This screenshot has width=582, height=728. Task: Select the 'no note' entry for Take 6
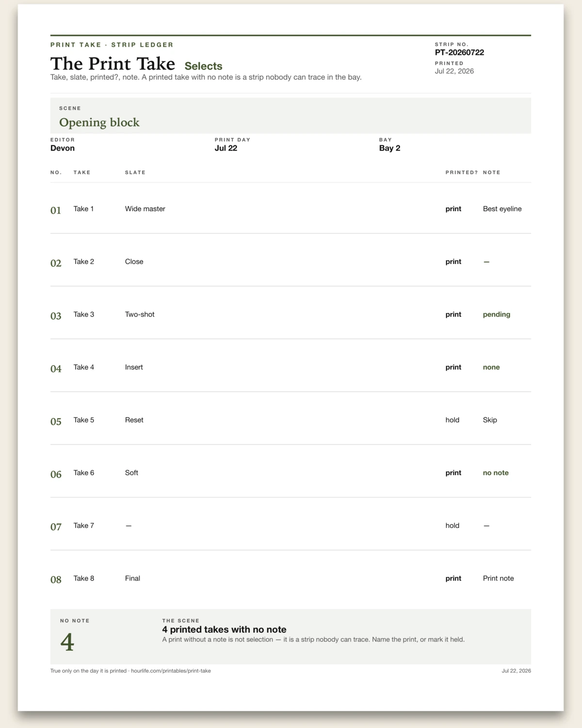click(x=496, y=473)
